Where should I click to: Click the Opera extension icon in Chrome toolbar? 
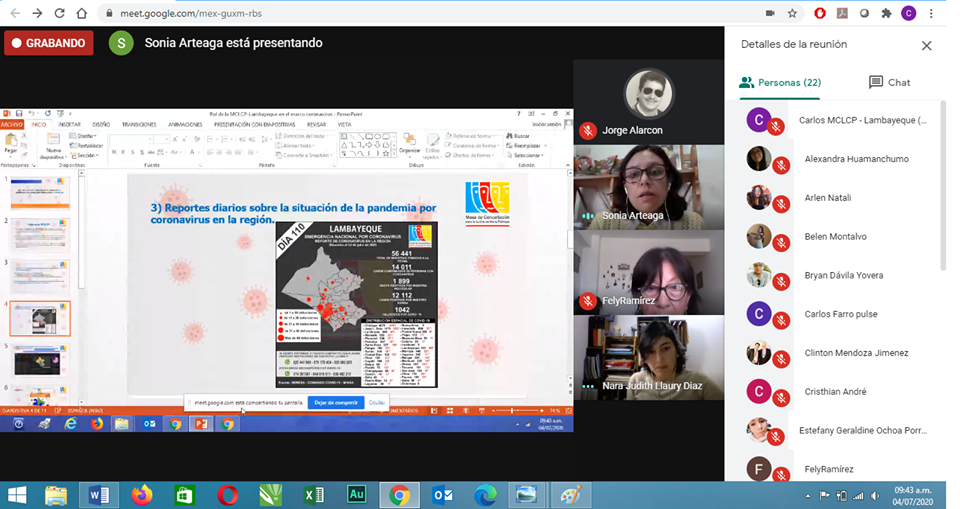coord(820,13)
